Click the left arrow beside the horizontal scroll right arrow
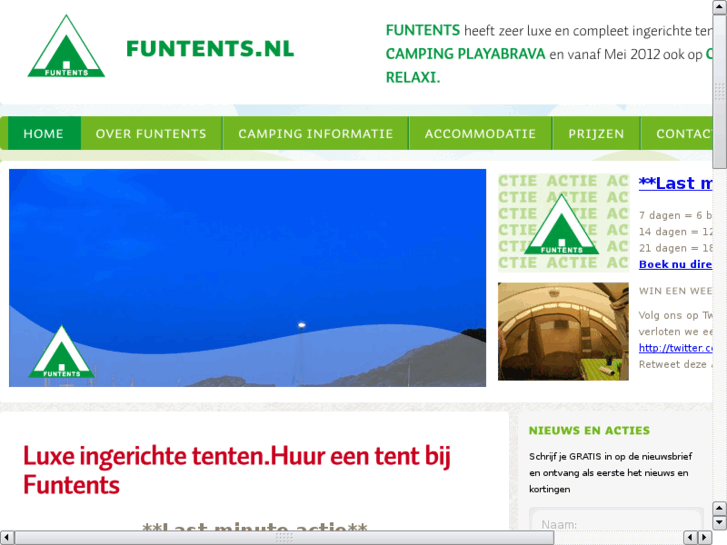727x545 pixels. pos(691,538)
